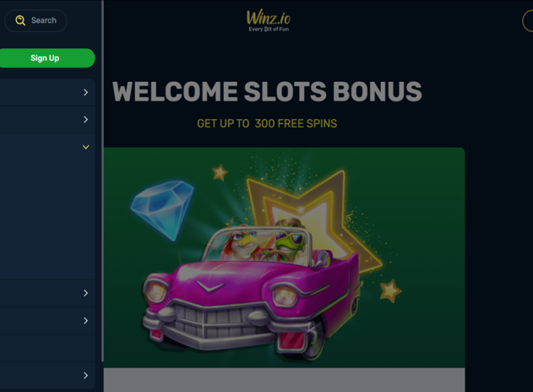This screenshot has width=533, height=392.
Task: Click the GET UP TO 300 FREE SPINS text
Action: pos(267,123)
